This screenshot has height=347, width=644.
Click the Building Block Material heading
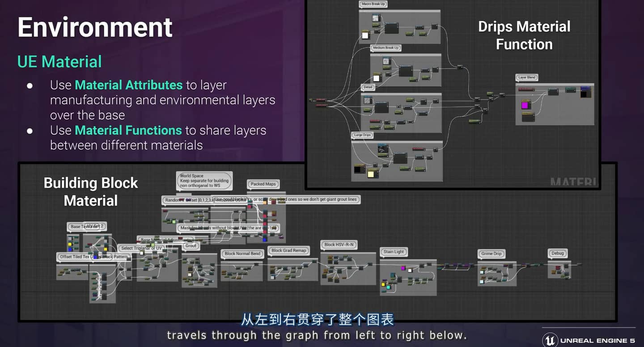pos(91,191)
